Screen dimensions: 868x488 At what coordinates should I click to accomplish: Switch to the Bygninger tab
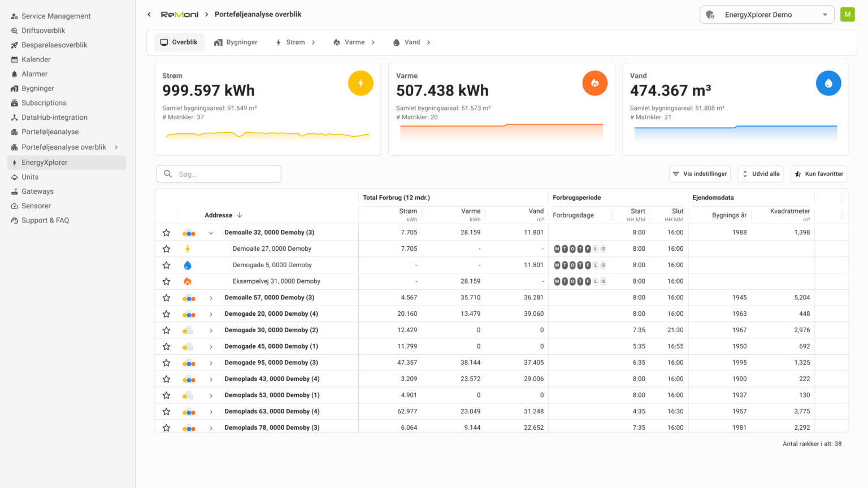point(236,42)
